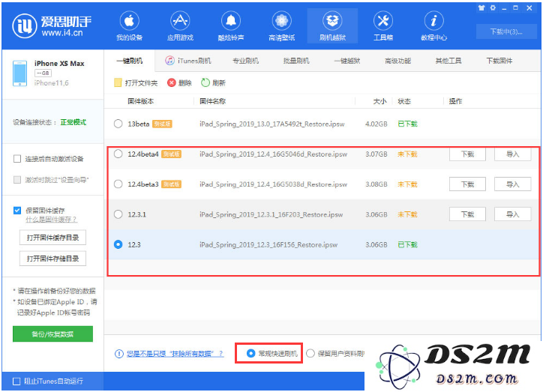Click the shirt skin icon in title bar
Viewport: 543px width, 392px height.
481,8
